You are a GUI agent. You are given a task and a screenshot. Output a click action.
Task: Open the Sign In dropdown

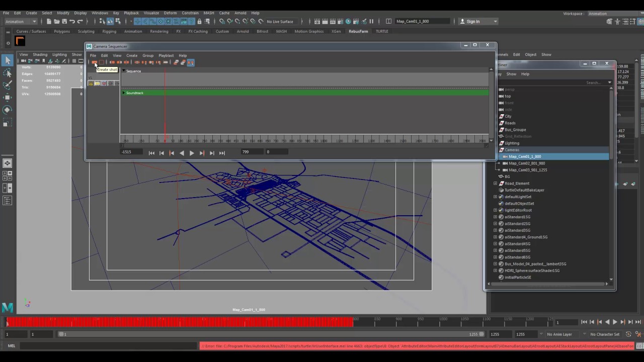coord(478,21)
